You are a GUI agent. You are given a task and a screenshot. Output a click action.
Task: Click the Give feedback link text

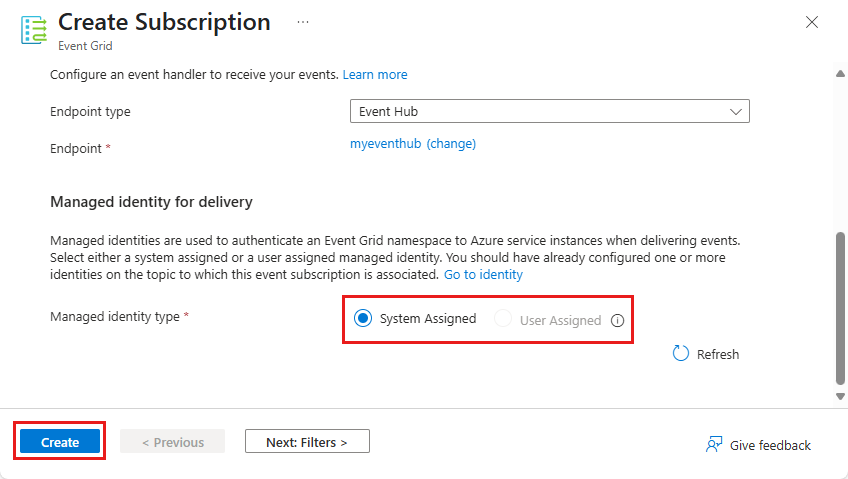click(x=770, y=445)
